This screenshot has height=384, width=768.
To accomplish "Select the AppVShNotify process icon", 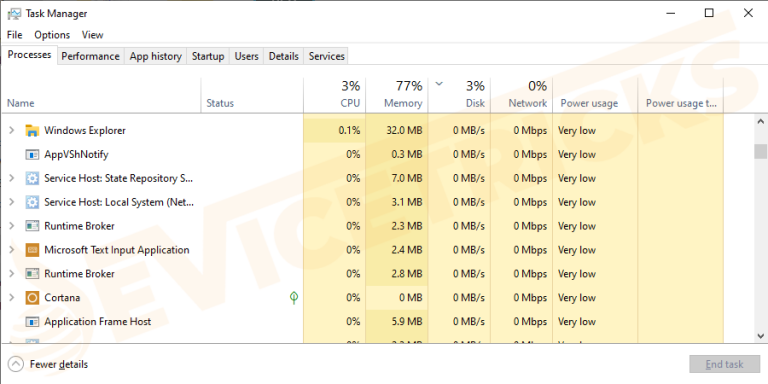I will pyautogui.click(x=32, y=155).
